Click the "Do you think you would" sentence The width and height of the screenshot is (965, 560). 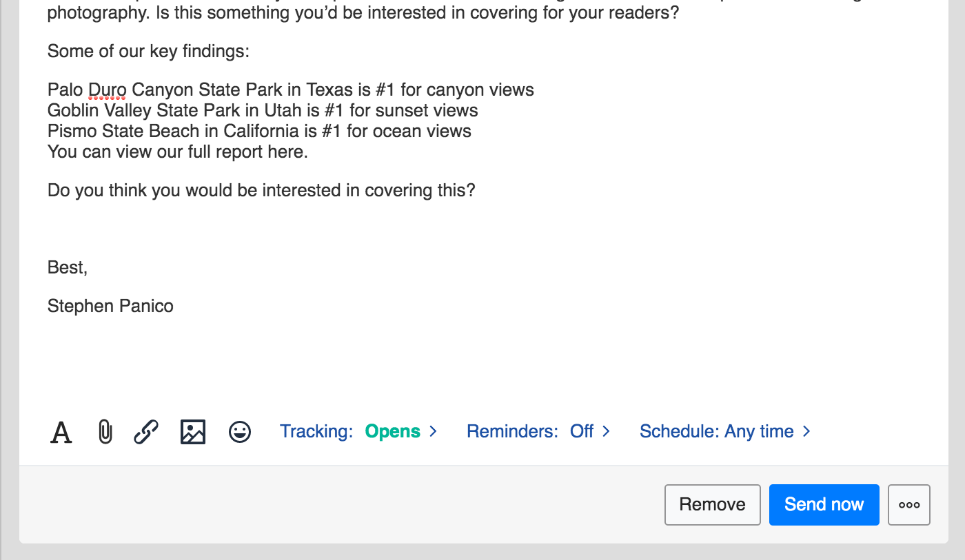coord(261,191)
